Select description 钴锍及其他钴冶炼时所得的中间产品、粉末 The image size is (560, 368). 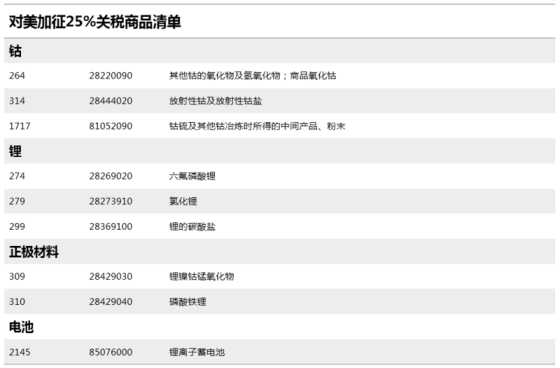coord(257,126)
